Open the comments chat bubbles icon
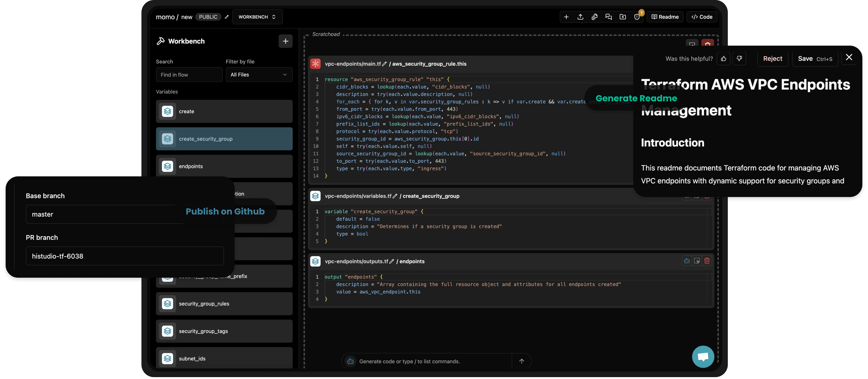The image size is (868, 379). [x=608, y=17]
